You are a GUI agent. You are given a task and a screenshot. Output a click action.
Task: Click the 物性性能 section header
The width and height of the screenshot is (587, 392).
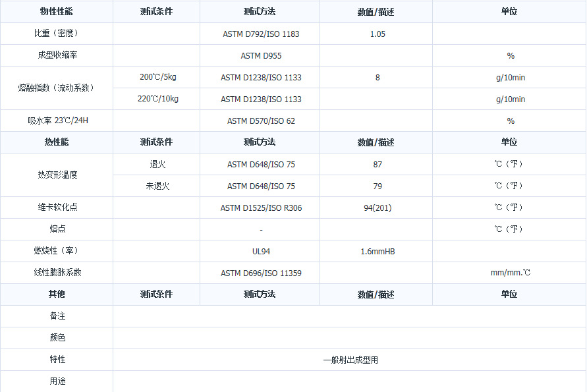coord(57,12)
